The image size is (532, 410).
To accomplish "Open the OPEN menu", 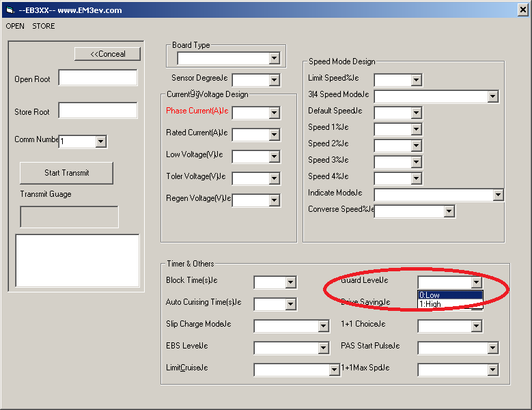I will click(x=15, y=26).
